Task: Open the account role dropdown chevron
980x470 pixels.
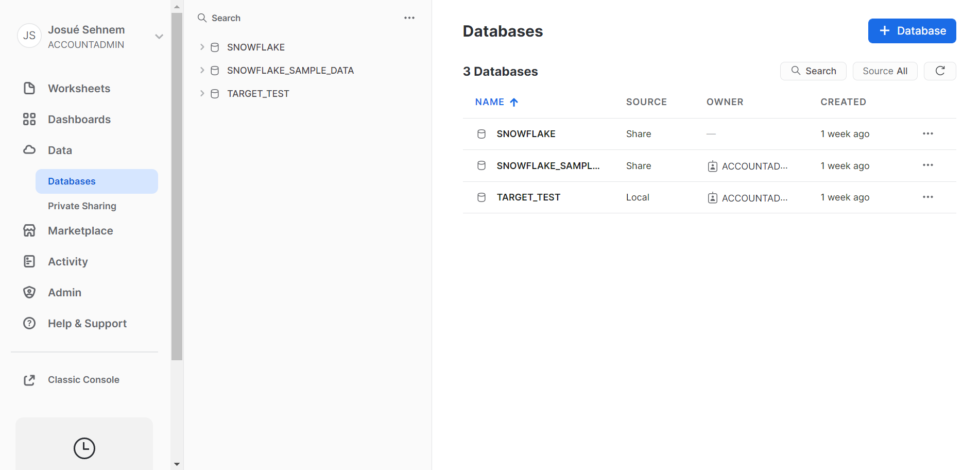Action: [159, 37]
